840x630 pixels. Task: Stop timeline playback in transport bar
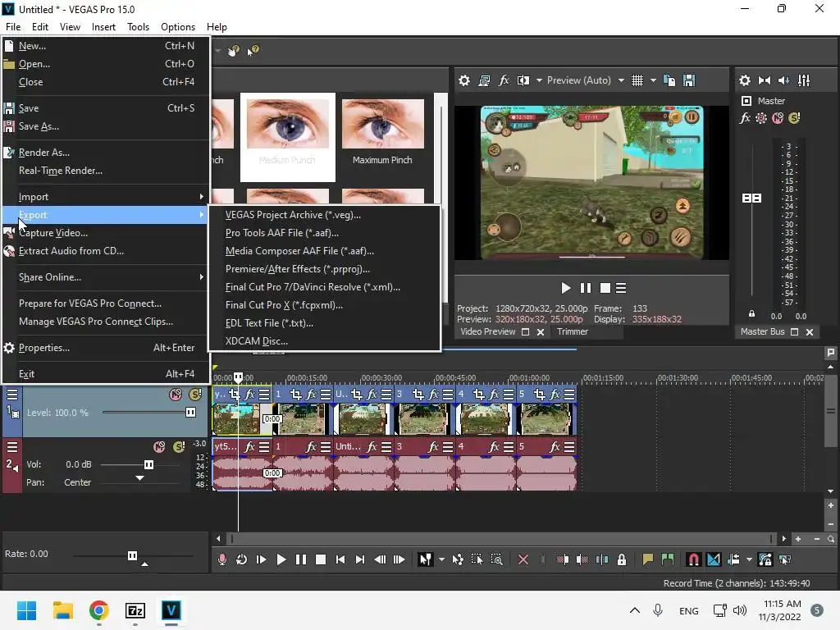[x=321, y=559]
